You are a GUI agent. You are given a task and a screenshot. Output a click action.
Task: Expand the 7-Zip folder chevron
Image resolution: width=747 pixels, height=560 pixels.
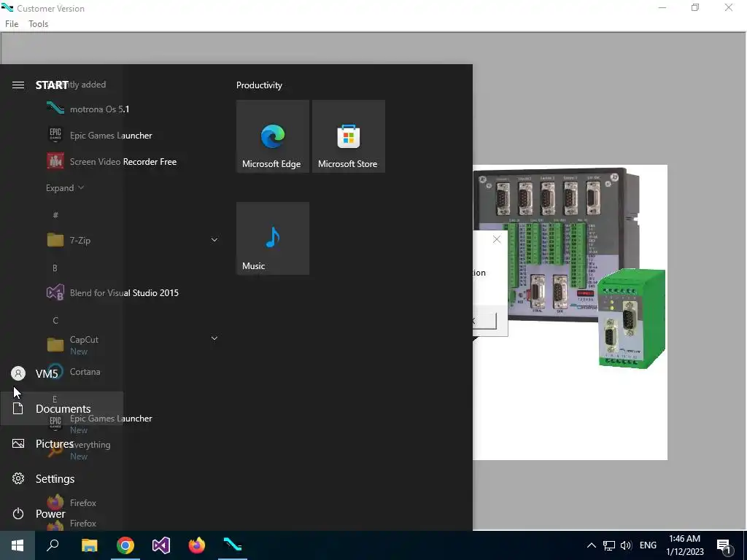point(214,240)
